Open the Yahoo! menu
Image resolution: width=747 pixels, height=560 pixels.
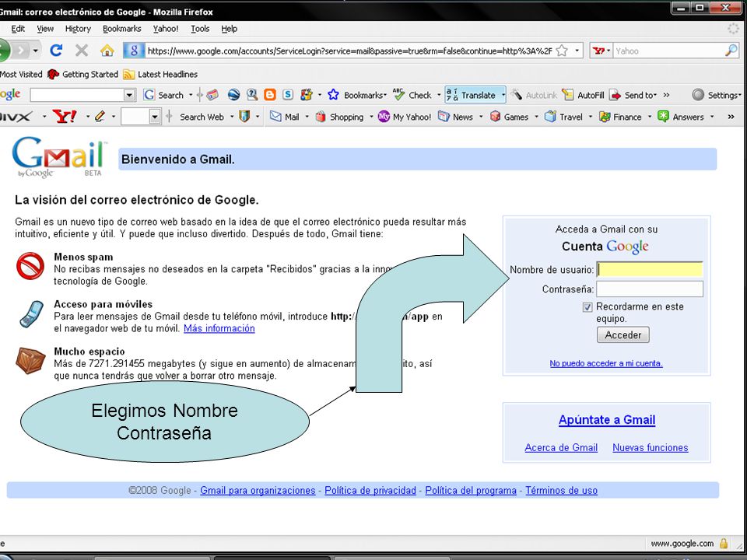coord(166,29)
